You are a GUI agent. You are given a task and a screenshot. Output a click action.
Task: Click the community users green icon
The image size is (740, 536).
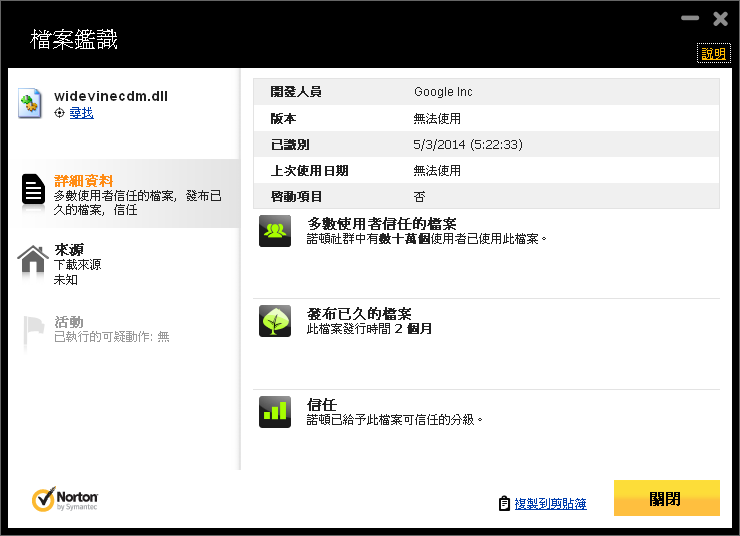275,231
